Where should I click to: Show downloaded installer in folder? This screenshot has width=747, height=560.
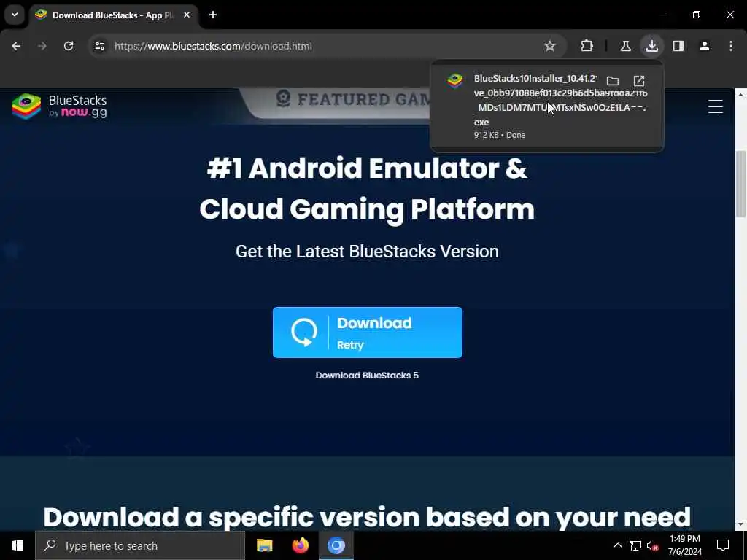point(613,80)
